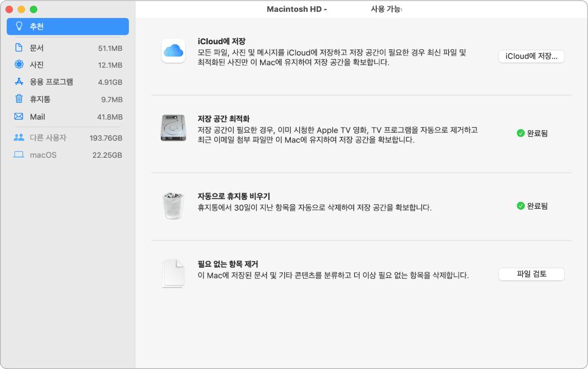Click the 다른 사용자 label
Image resolution: width=588 pixels, height=369 pixels.
48,138
